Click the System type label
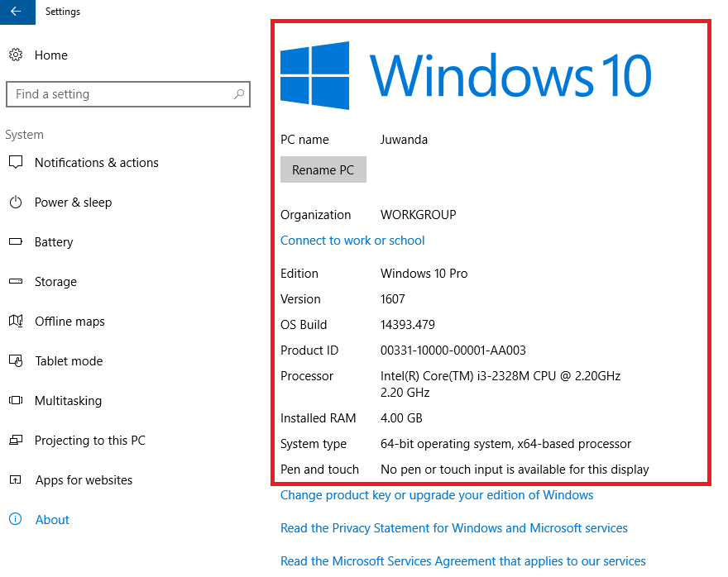Viewport: 728px width, 577px height. (314, 444)
